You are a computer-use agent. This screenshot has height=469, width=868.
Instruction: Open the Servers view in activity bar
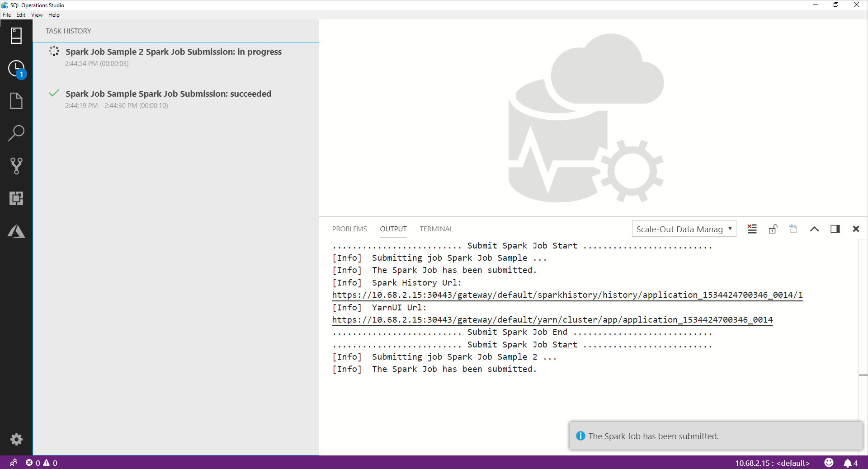pos(16,36)
